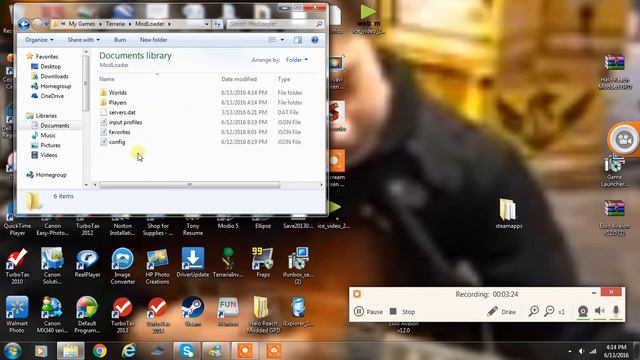Open the TerrariaInv desktop shortcut
This screenshot has height=360, width=640.
tap(228, 263)
